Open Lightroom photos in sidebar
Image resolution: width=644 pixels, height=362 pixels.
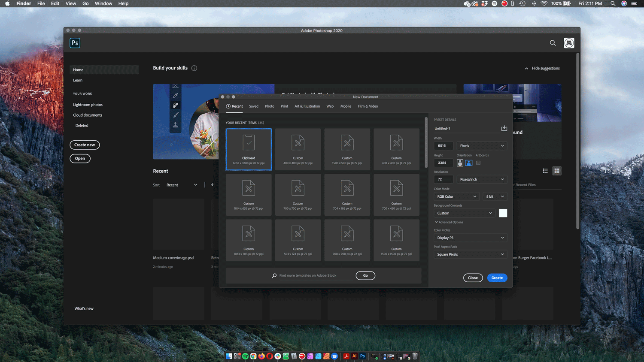[x=88, y=105]
